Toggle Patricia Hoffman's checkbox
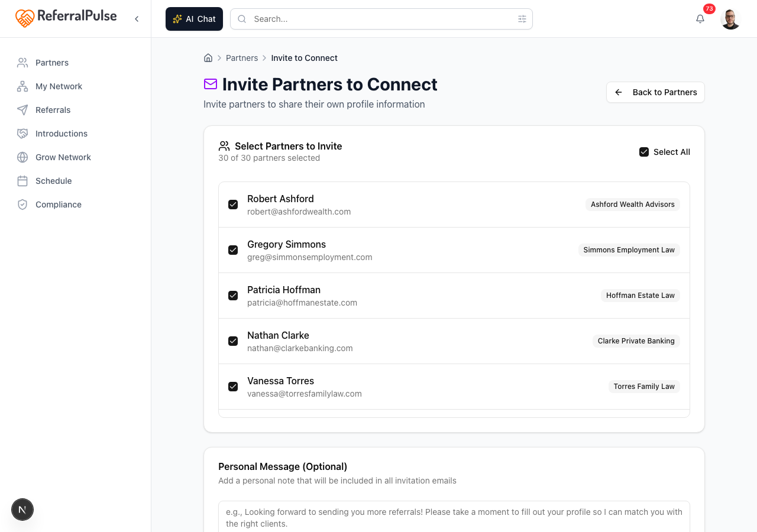Viewport: 757px width, 532px height. tap(233, 296)
